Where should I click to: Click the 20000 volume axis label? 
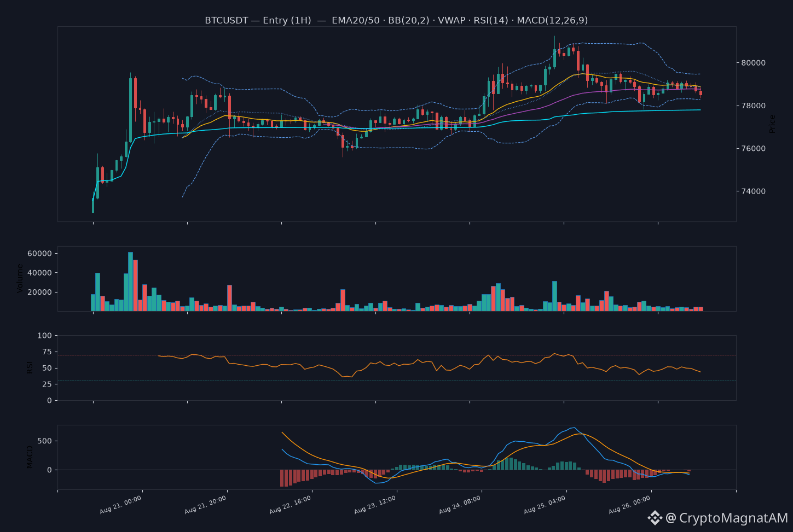tap(39, 293)
